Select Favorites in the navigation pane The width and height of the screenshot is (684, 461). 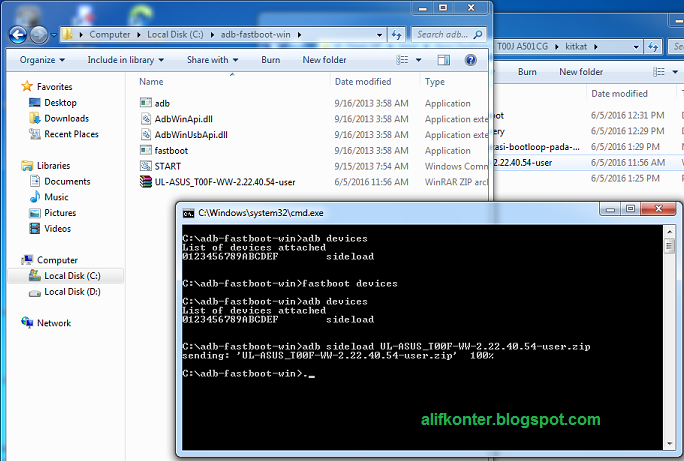54,86
